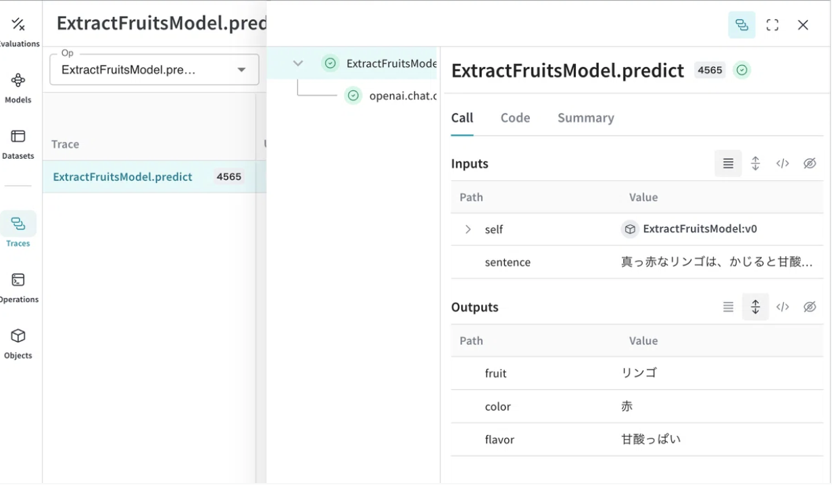Click the color output path

(497, 407)
